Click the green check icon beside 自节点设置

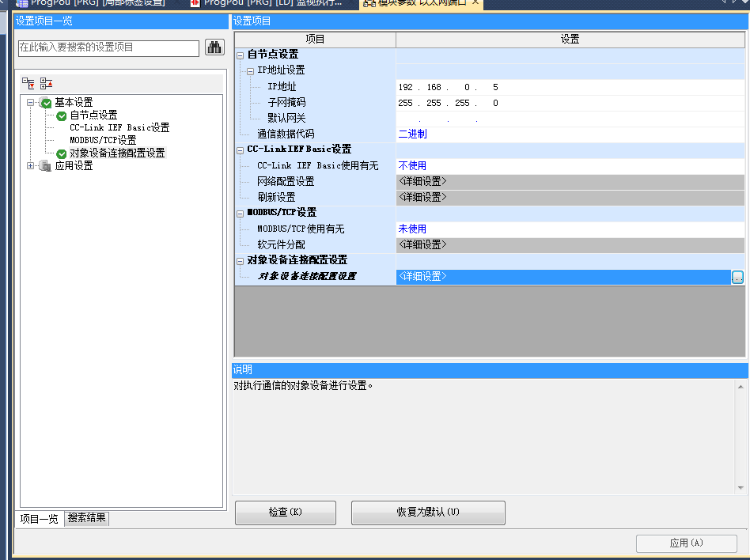[62, 115]
